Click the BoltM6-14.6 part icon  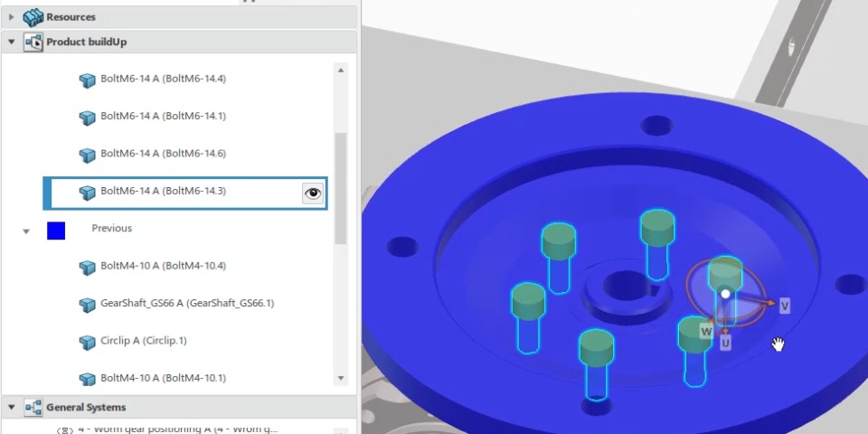[87, 155]
